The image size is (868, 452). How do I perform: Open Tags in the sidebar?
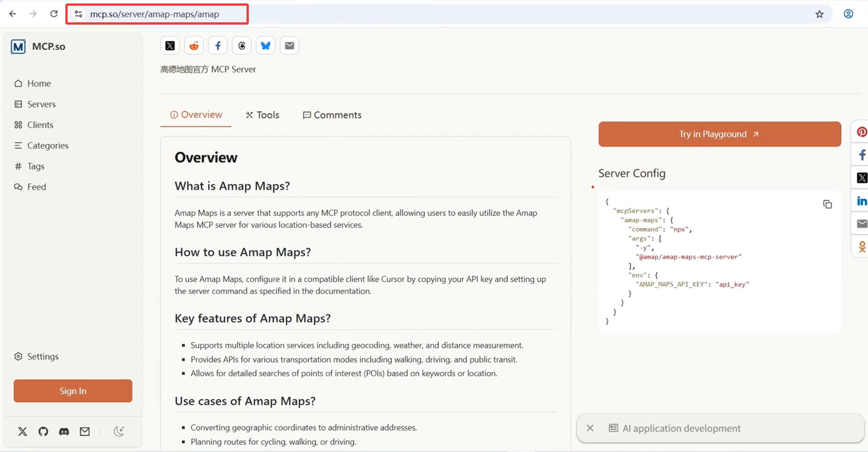coord(29,166)
